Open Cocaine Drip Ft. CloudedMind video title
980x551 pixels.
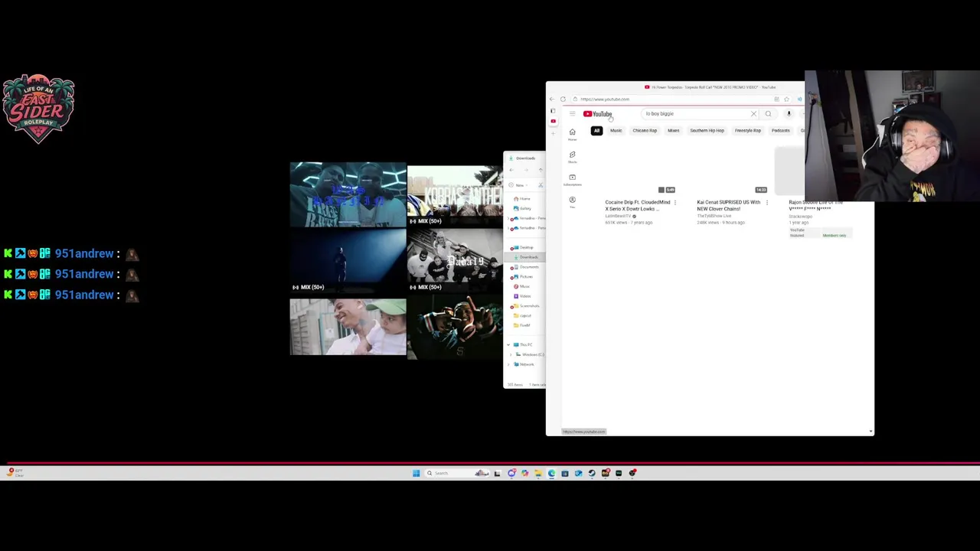click(637, 206)
